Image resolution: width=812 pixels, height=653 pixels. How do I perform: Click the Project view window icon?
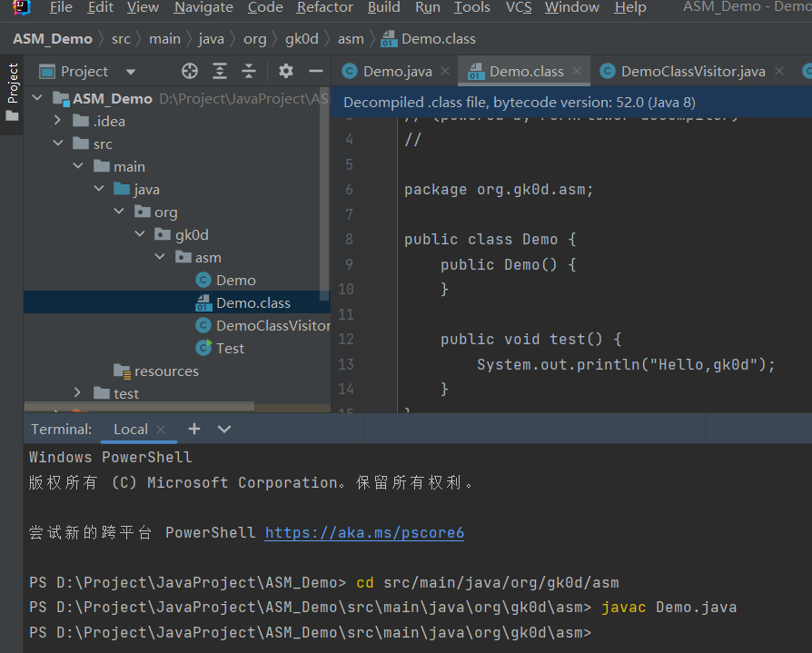pos(47,71)
